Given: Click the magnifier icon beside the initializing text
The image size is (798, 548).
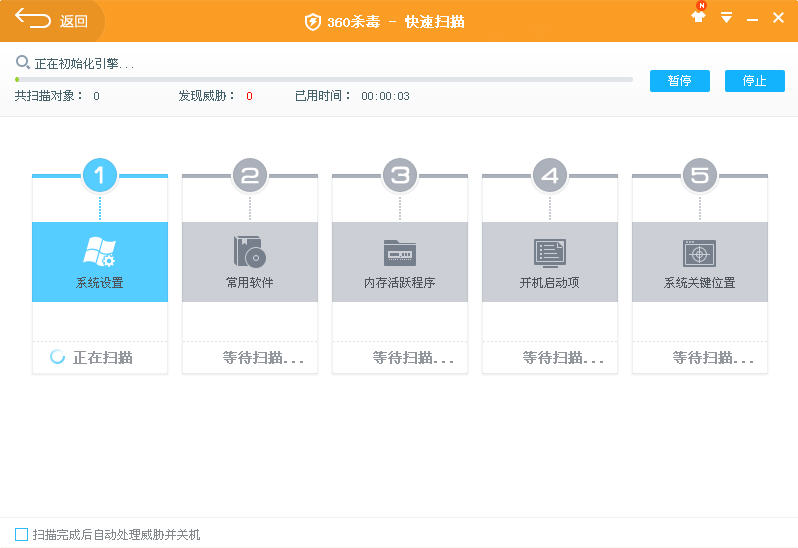Looking at the screenshot, I should coord(22,62).
